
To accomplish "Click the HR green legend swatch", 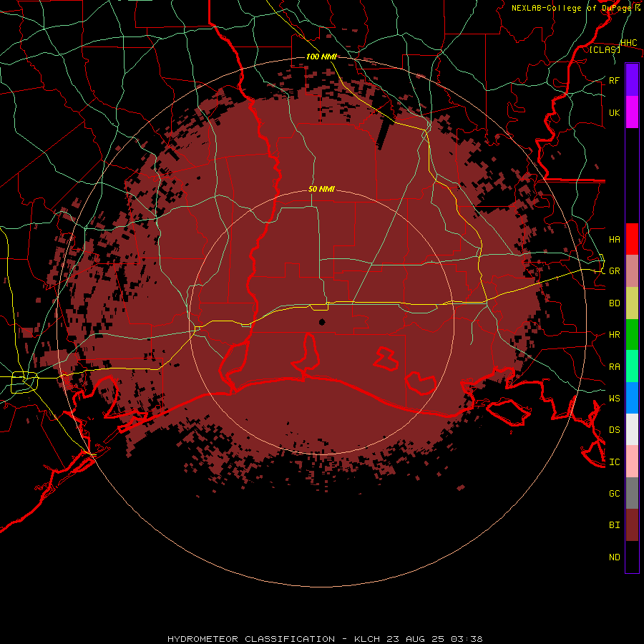I will pos(632,335).
